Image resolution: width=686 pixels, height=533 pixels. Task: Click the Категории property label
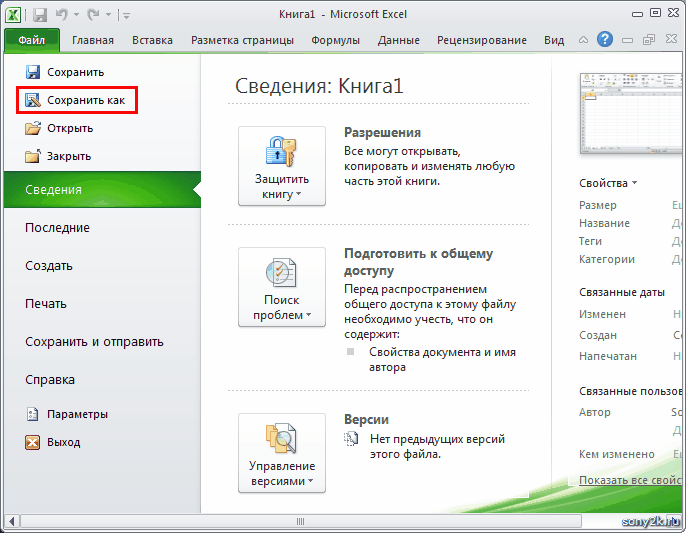pos(607,259)
